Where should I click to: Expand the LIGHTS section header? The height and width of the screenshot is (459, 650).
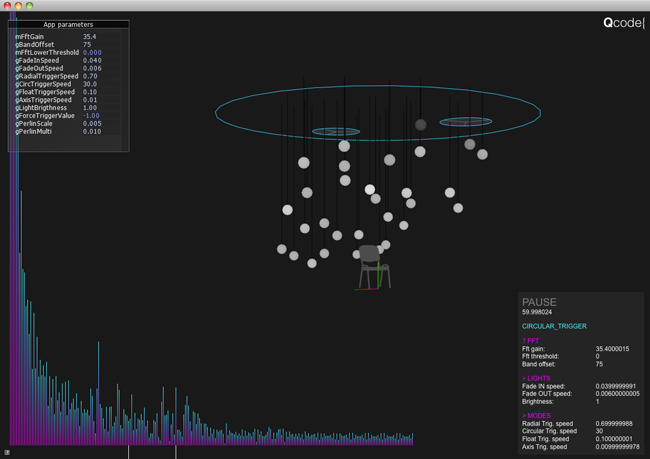coord(536,379)
